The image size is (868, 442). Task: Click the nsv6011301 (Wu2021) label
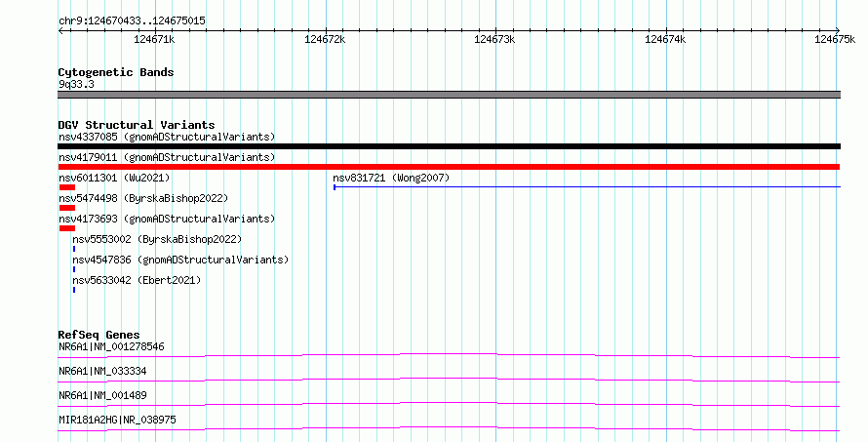tap(114, 178)
